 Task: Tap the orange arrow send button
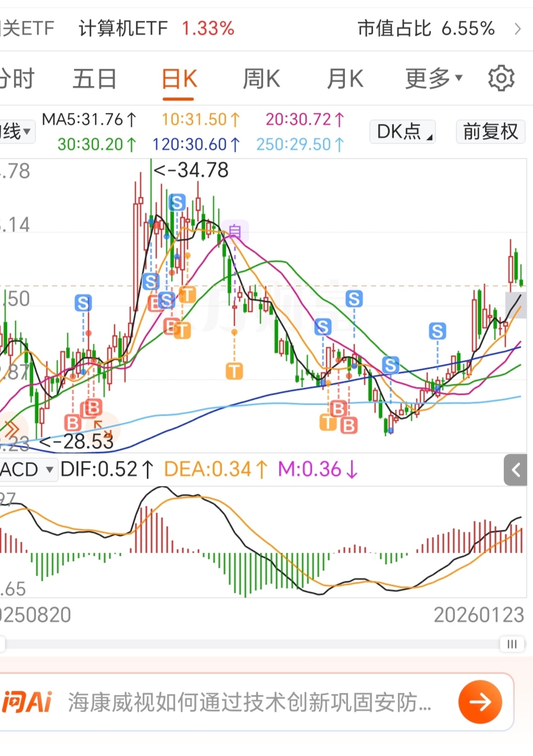(480, 702)
